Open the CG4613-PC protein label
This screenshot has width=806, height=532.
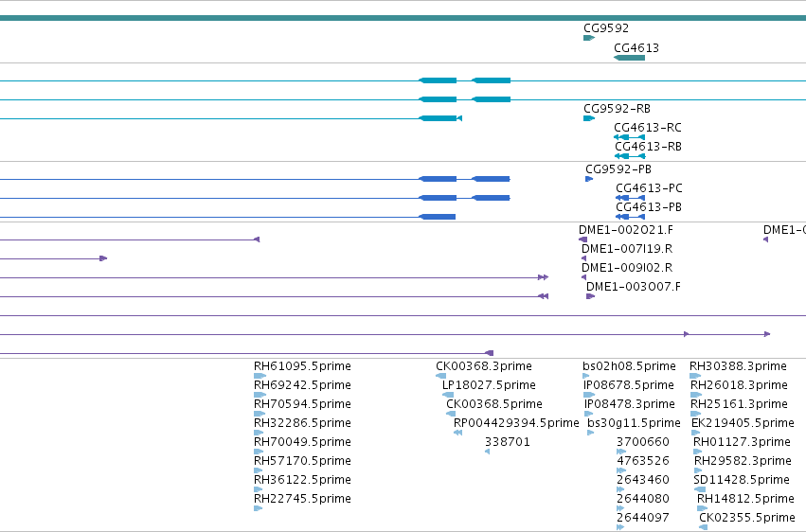[649, 188]
